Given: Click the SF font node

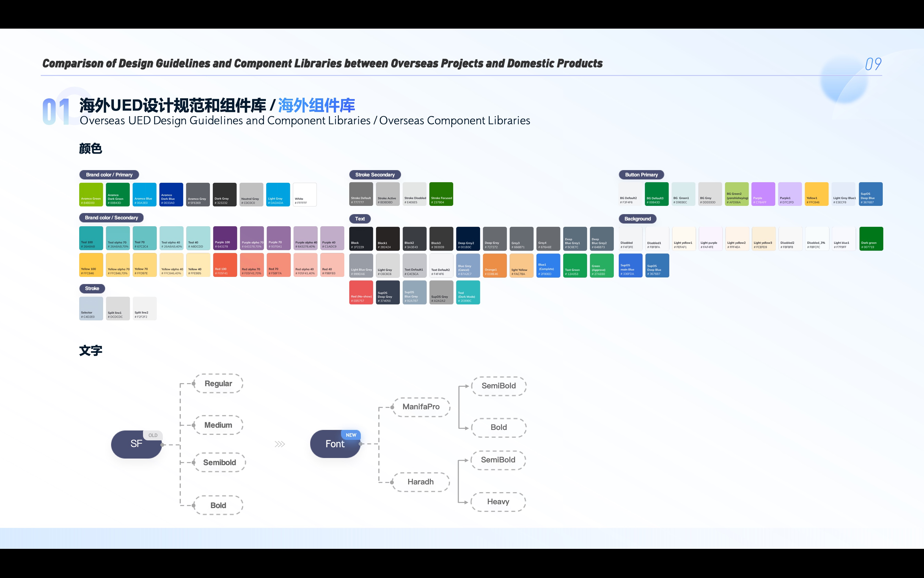Looking at the screenshot, I should tap(136, 444).
